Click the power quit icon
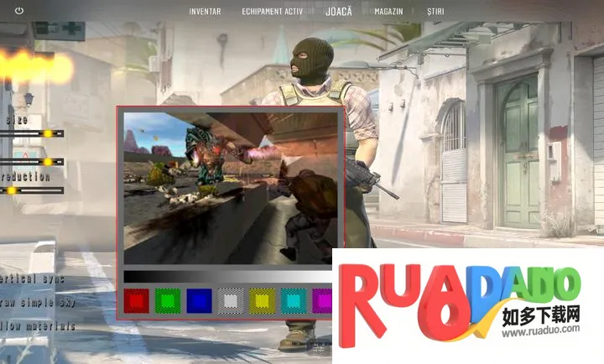 point(19,11)
